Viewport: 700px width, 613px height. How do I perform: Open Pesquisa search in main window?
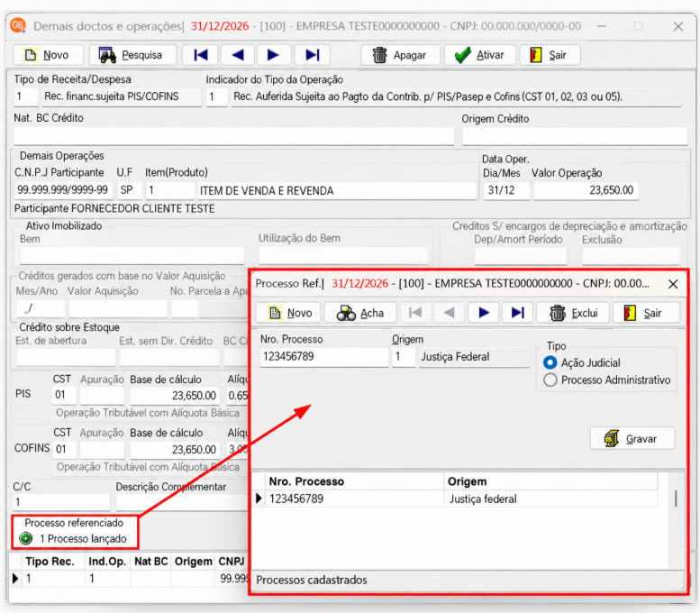132,55
